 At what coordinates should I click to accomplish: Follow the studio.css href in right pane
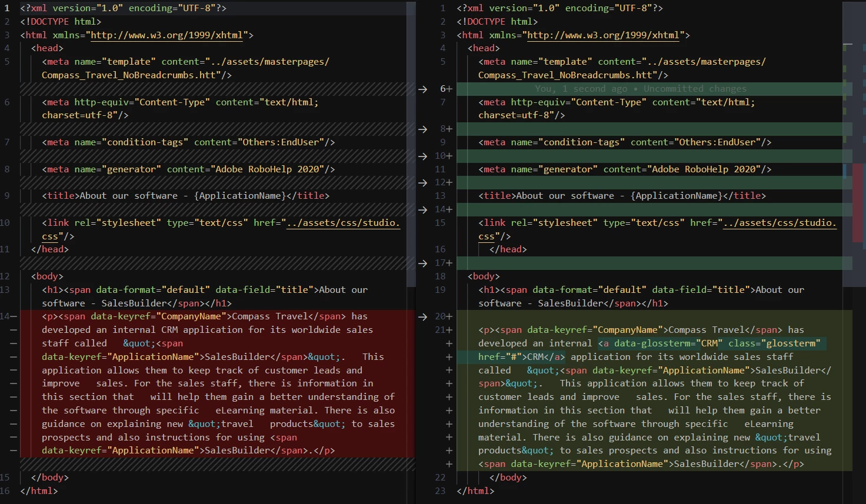tap(780, 223)
